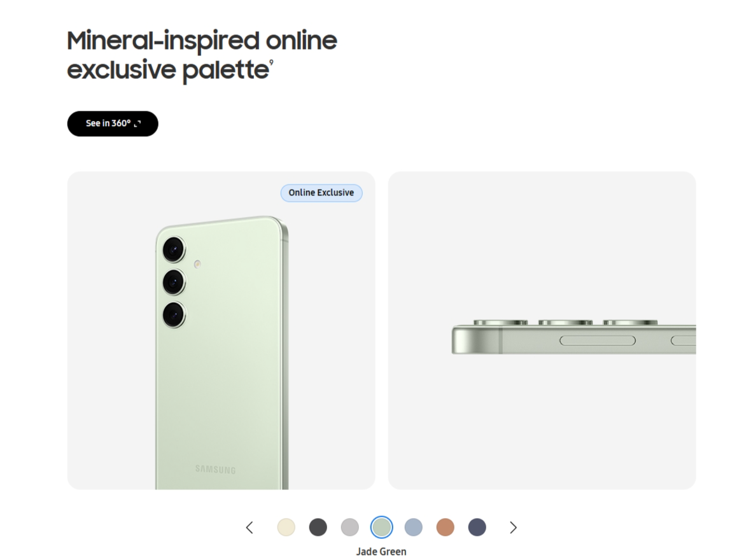Click the Jade Green color label
737x560 pixels.
click(381, 552)
